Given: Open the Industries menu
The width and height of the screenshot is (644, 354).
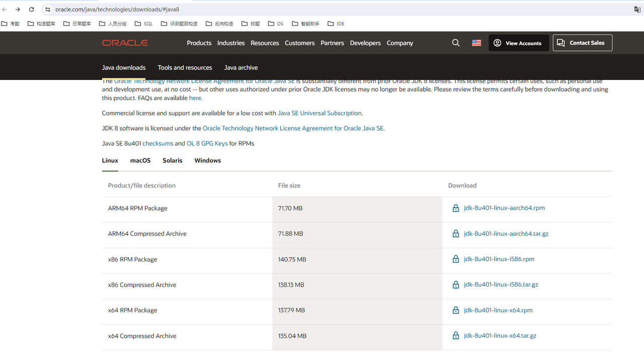Looking at the screenshot, I should (231, 43).
